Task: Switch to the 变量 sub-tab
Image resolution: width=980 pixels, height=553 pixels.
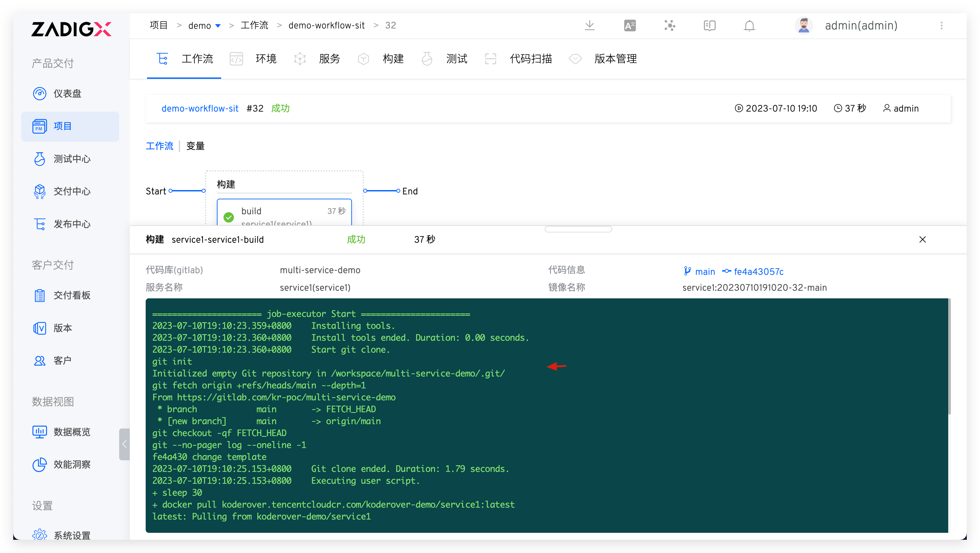Action: pyautogui.click(x=196, y=146)
